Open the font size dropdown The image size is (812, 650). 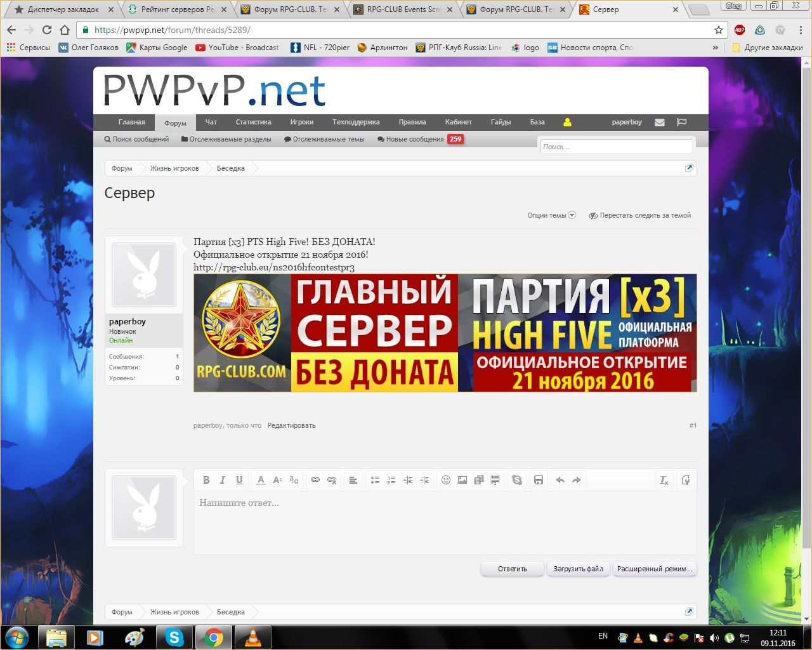point(277,480)
